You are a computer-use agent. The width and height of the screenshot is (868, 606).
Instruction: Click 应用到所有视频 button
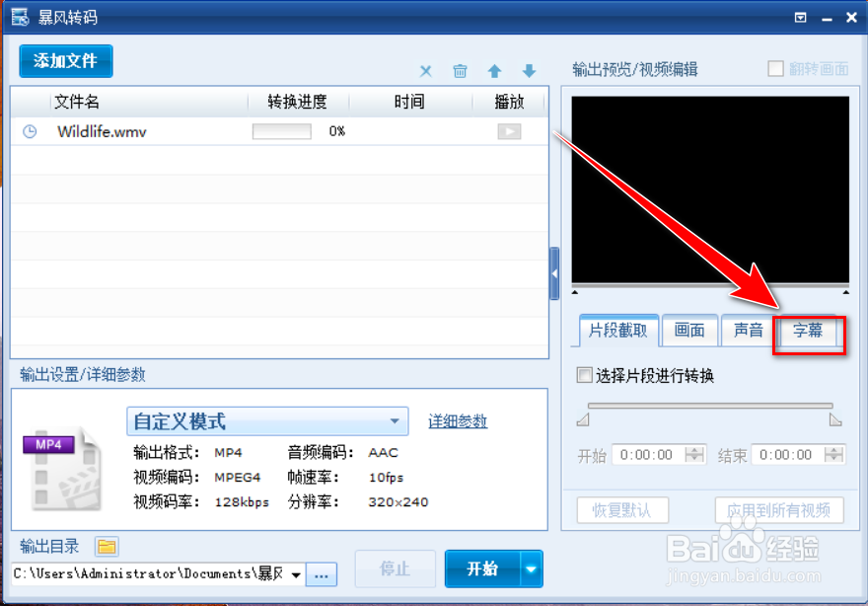coord(779,510)
